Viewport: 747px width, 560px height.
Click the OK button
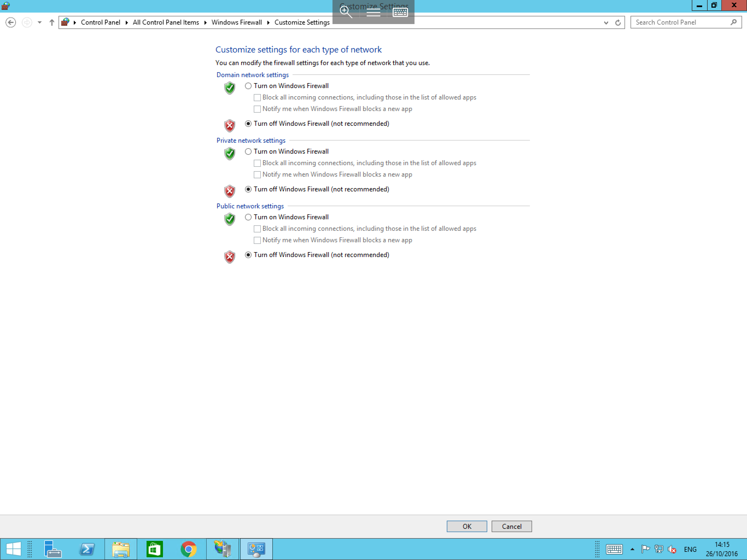(467, 526)
